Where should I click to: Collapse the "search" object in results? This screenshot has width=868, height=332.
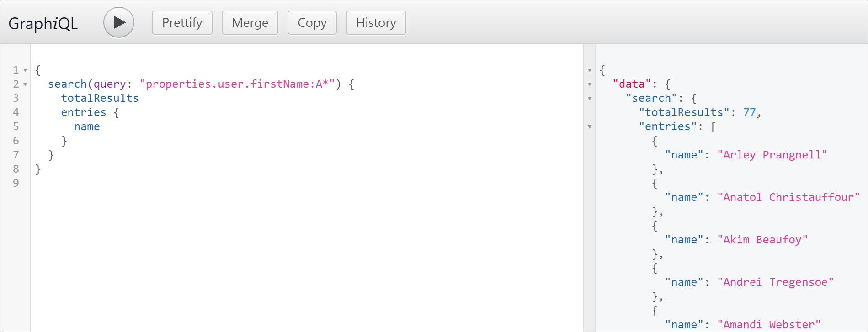pyautogui.click(x=590, y=99)
